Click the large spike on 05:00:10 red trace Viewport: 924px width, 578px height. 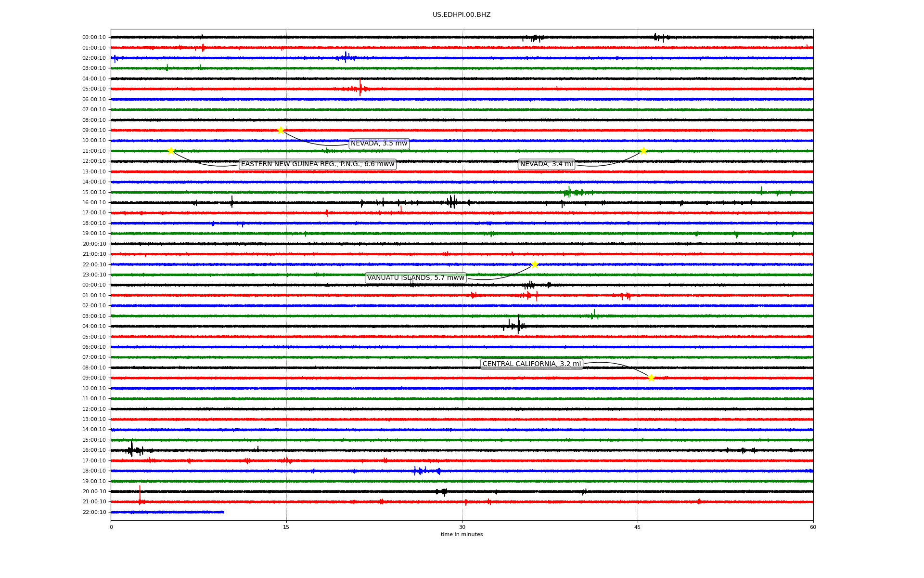pyautogui.click(x=360, y=88)
